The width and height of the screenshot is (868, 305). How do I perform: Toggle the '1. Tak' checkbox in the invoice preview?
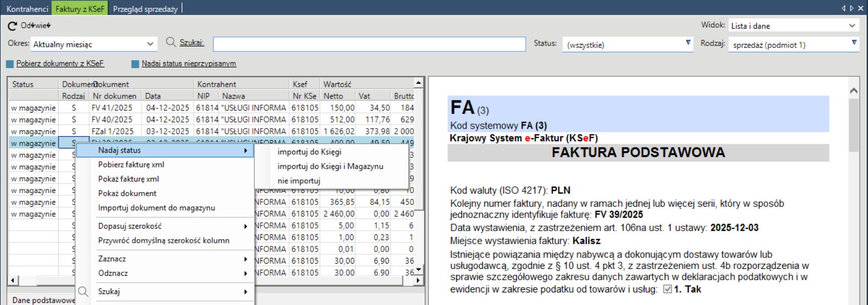point(667,289)
